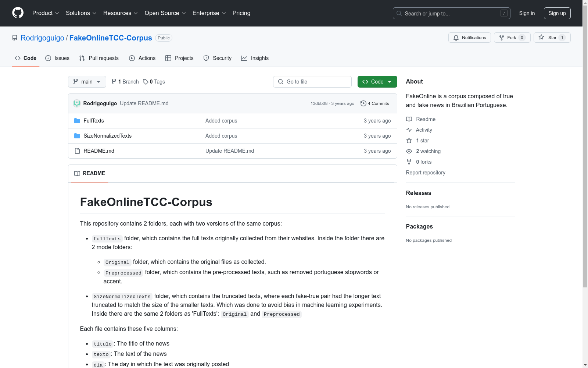View the Security tab

coord(218,58)
